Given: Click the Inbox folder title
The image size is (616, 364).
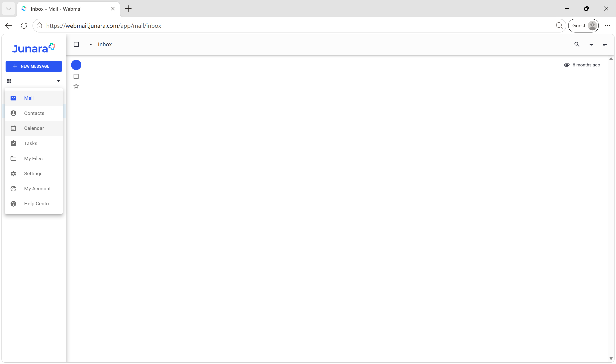Looking at the screenshot, I should tap(105, 44).
